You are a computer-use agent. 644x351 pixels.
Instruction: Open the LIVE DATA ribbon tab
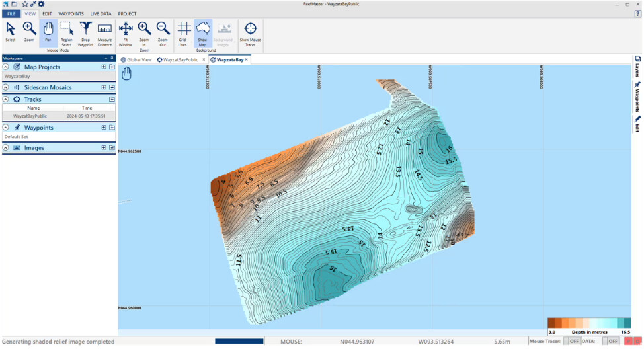coord(101,13)
